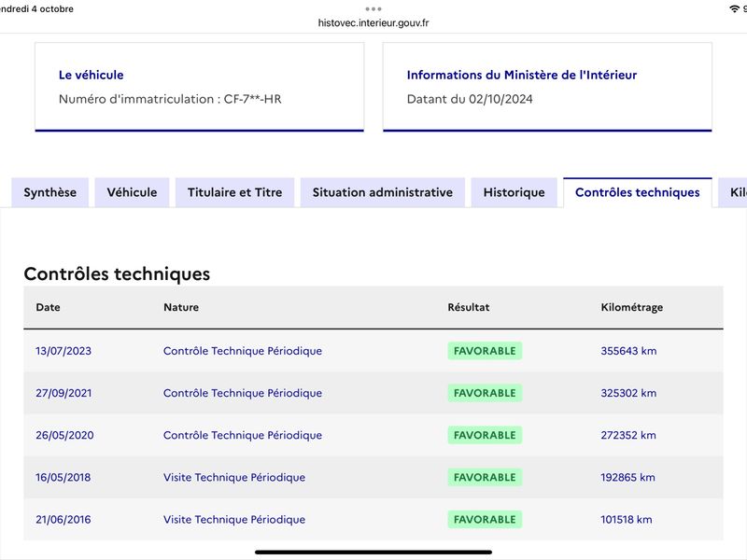Open the Synthèse tab

pos(50,192)
